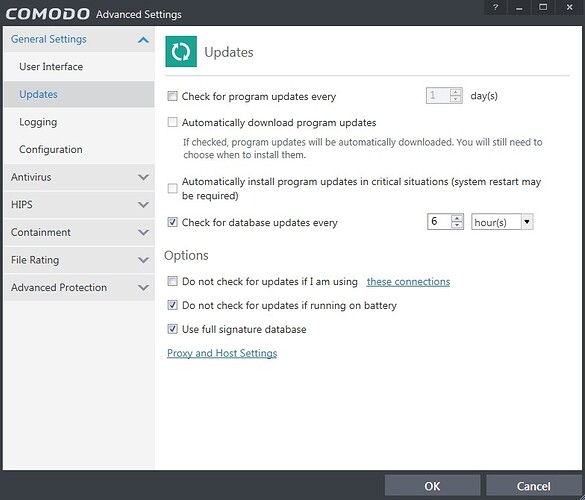
Task: Click the COMODO logo in title bar
Action: pyautogui.click(x=47, y=14)
